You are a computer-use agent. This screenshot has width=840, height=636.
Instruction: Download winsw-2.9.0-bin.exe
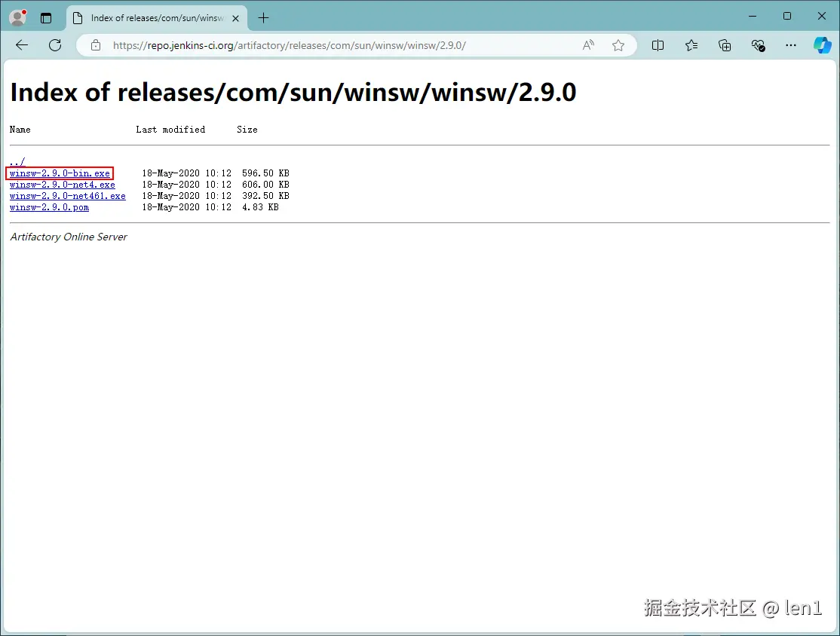pos(60,173)
